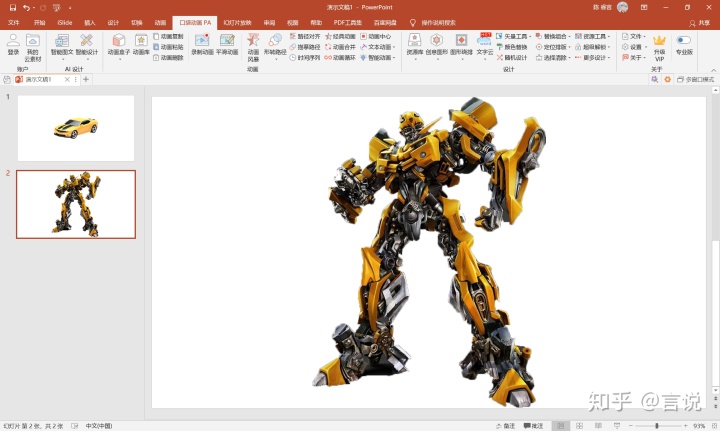Switch to the PDF工具集 tab
The image size is (720, 431).
point(348,22)
